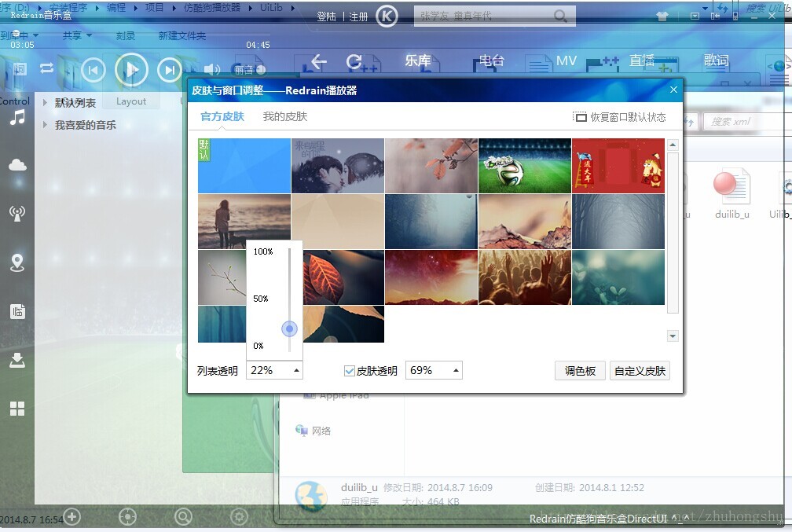
Task: Select 网络 in Explorer navigation pane
Action: 313,431
